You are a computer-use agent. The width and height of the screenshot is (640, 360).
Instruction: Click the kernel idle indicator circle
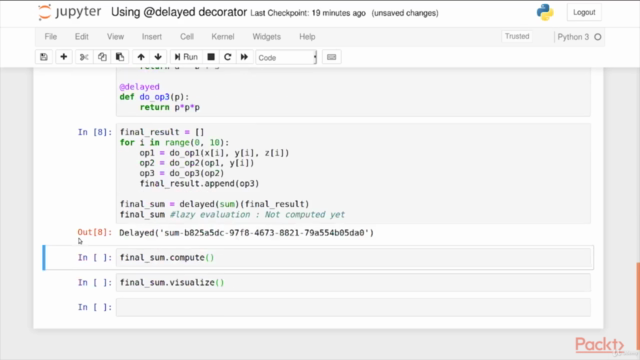pos(598,37)
